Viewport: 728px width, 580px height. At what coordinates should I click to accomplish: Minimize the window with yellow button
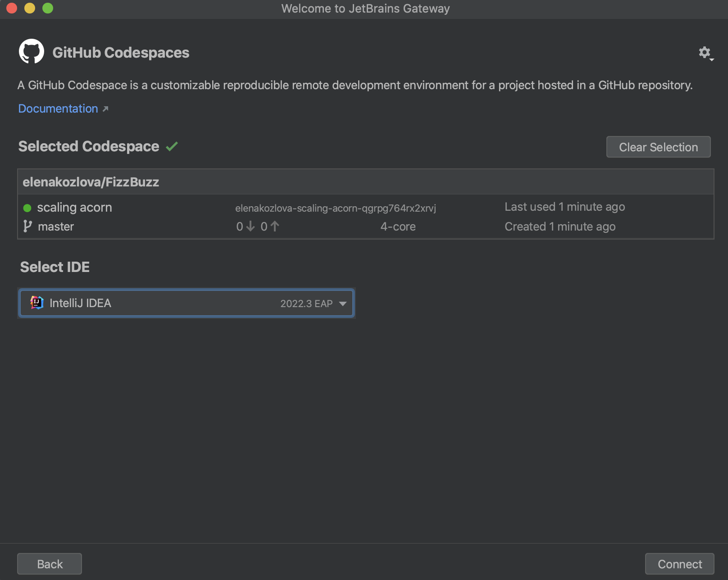(30, 8)
